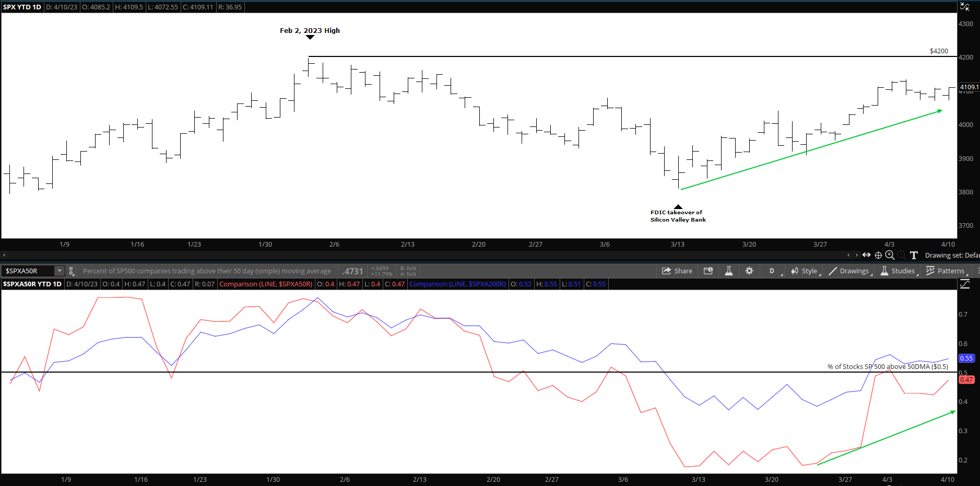Click the more options dots at toolbar end
The image size is (980, 486).
pyautogui.click(x=977, y=271)
